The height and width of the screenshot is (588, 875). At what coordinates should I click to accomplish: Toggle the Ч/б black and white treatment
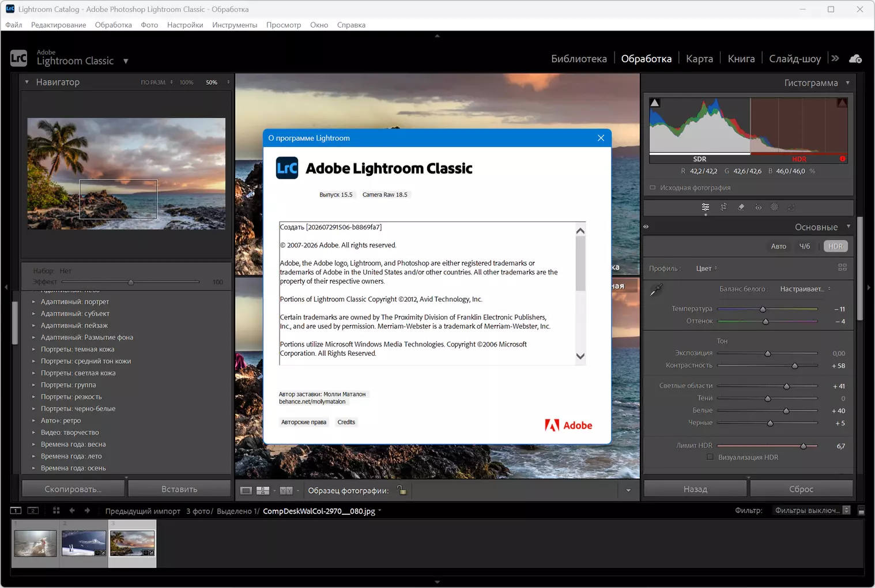(x=805, y=246)
